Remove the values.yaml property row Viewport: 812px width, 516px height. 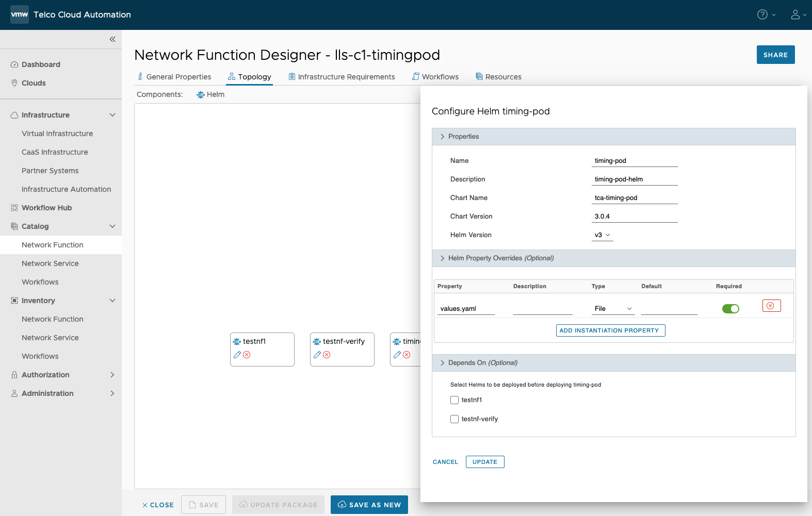tap(771, 306)
